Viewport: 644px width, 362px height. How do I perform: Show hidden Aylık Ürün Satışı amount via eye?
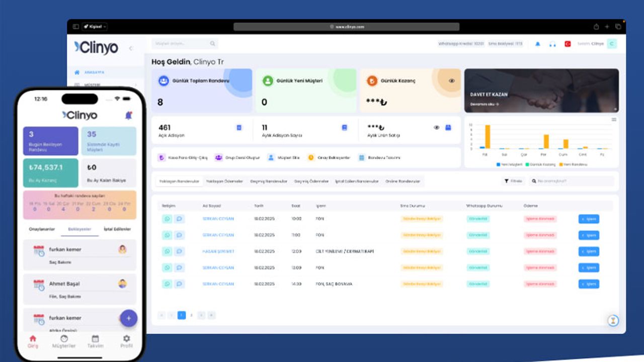coord(437,128)
